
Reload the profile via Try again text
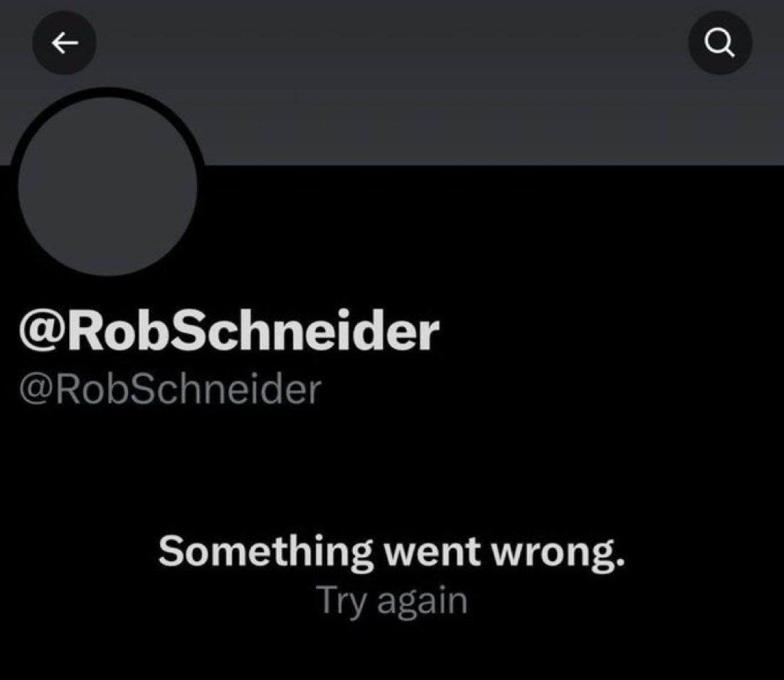(392, 601)
